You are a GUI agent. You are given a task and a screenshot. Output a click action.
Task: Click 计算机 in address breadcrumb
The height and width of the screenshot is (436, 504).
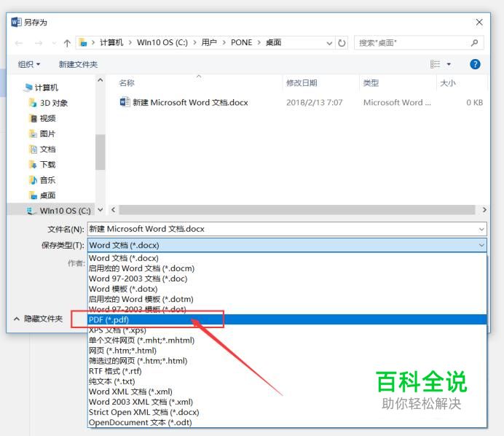[111, 42]
